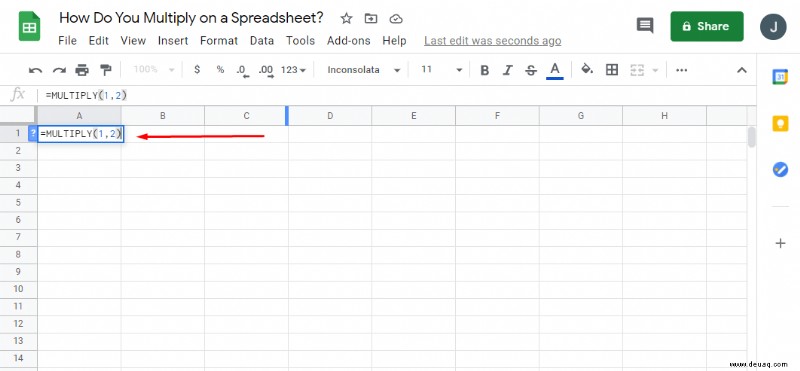800x371 pixels.
Task: Open the View menu
Action: [133, 40]
